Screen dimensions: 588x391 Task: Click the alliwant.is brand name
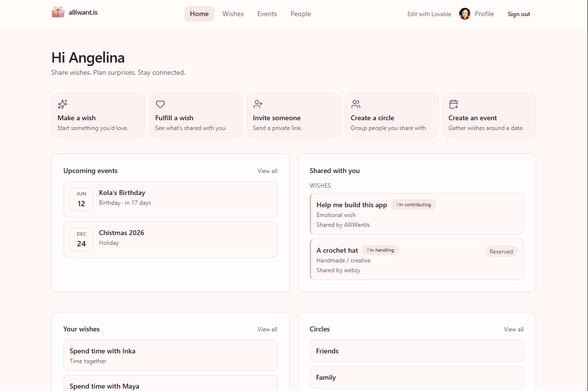click(83, 12)
